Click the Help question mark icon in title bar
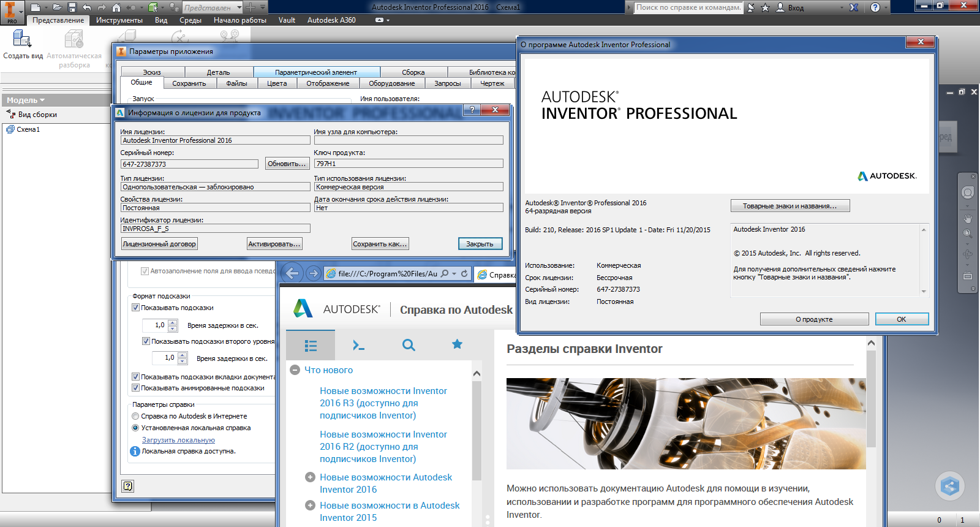Screen dimensions: 980x527 coord(875,7)
